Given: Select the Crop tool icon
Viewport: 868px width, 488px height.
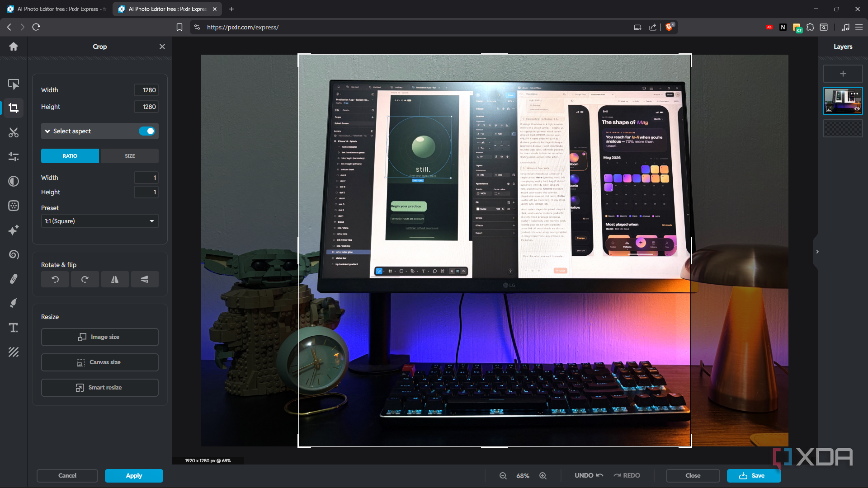Looking at the screenshot, I should pos(14,108).
